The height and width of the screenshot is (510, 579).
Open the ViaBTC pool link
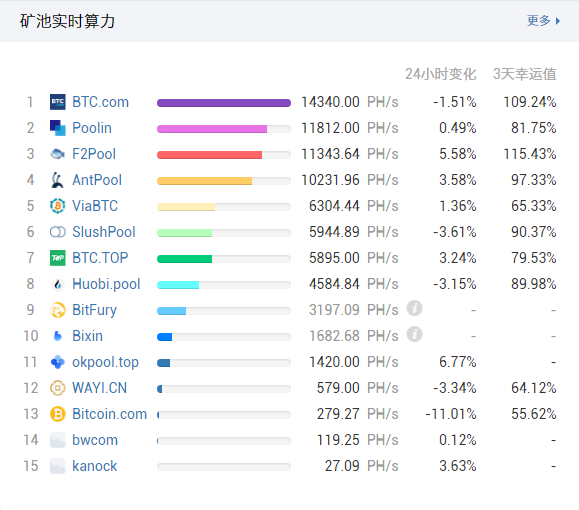coord(95,206)
